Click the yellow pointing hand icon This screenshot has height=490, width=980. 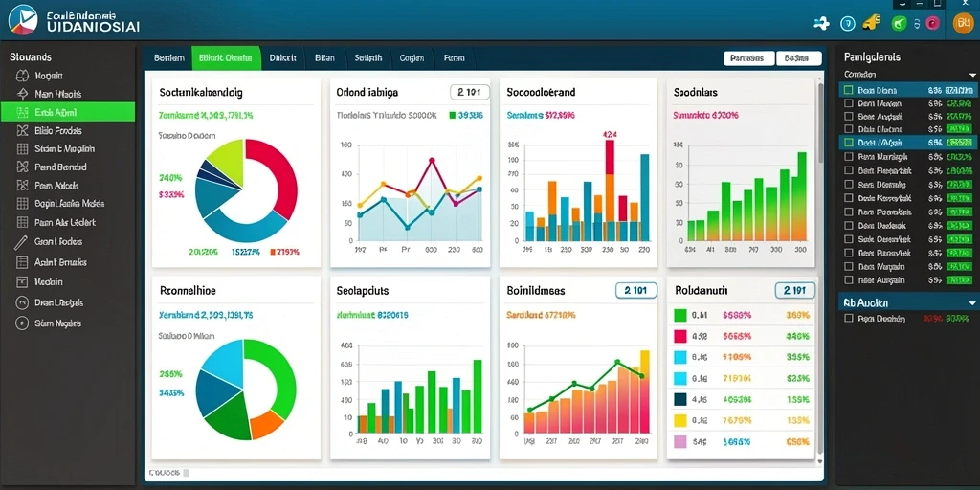[x=871, y=23]
